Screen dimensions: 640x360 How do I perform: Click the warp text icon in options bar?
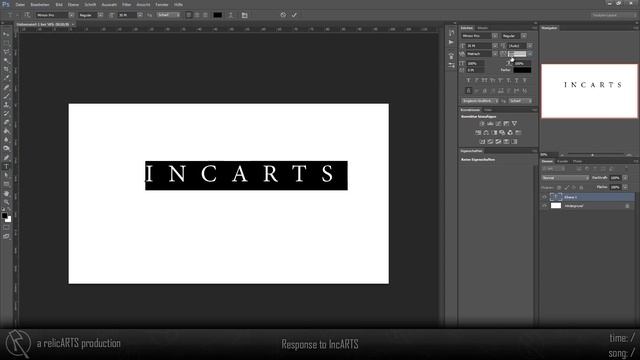tap(231, 15)
